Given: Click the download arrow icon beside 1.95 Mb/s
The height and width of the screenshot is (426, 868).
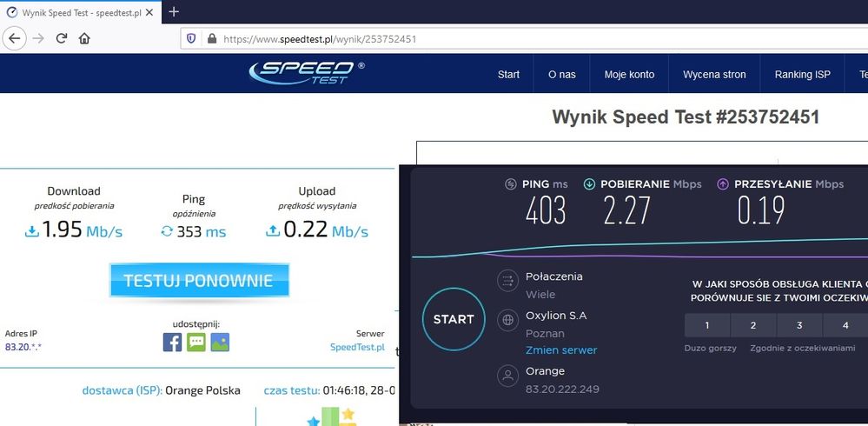Looking at the screenshot, I should [32, 231].
